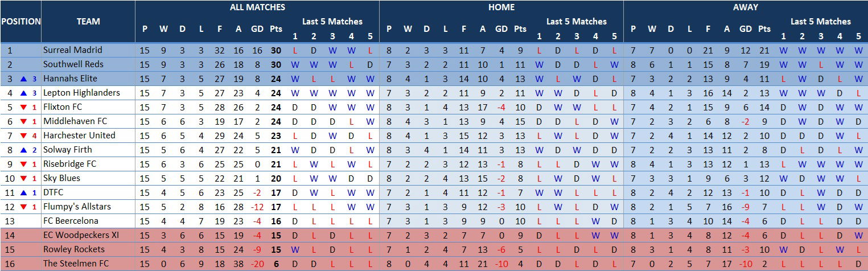This screenshot has height=271, width=868.
Task: Click the down arrow beside Sky Blues
Action: tap(24, 178)
